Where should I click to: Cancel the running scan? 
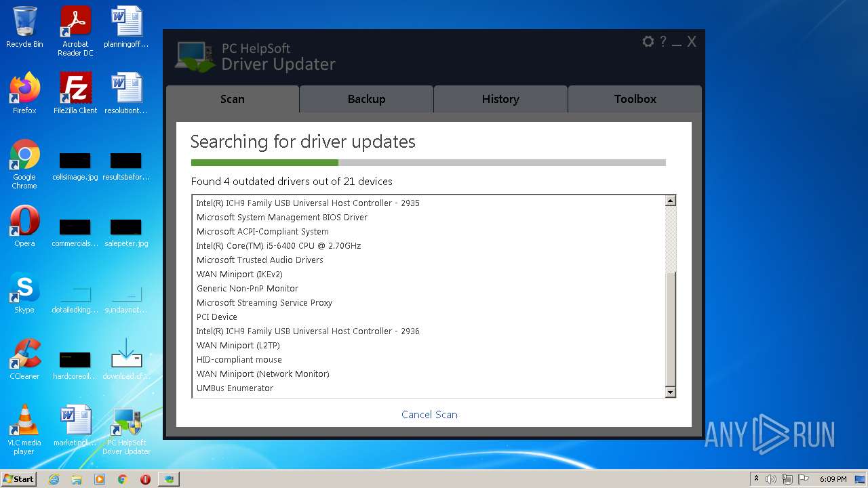pyautogui.click(x=429, y=414)
